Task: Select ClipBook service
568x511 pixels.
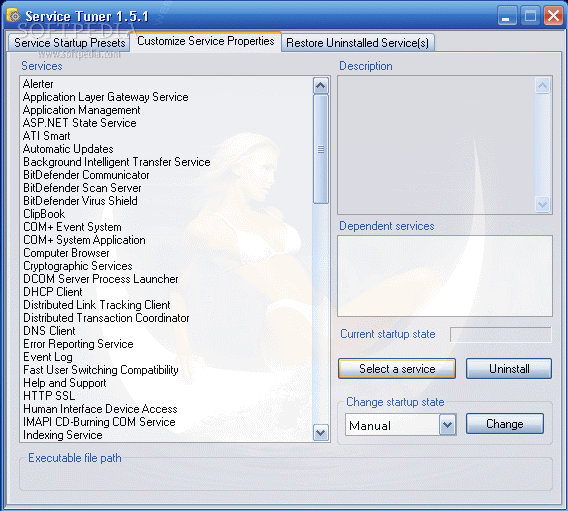Action: 44,214
